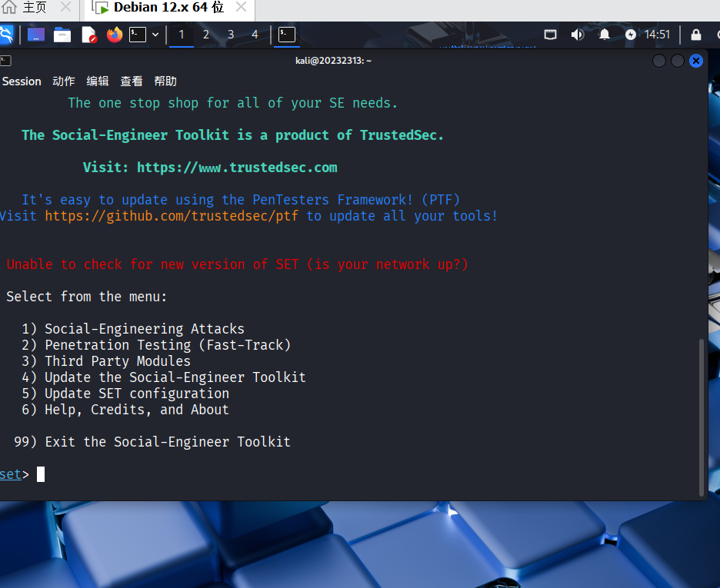Image resolution: width=720 pixels, height=588 pixels.
Task: Click "99) Exit the Social-Engineer Toolkit" line
Action: tap(152, 442)
